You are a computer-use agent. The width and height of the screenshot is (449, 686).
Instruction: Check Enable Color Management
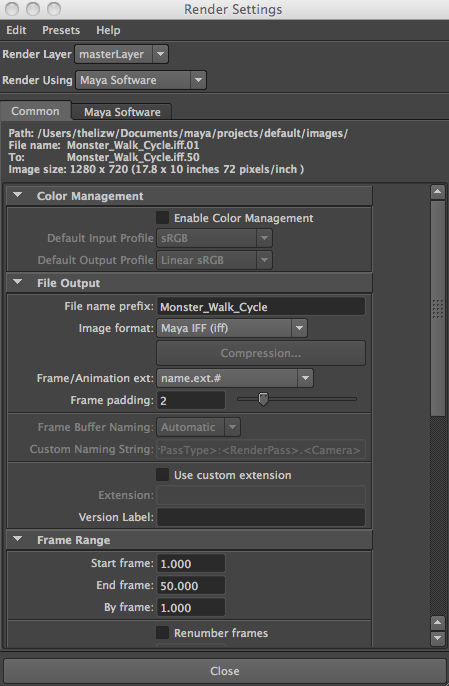(x=162, y=217)
